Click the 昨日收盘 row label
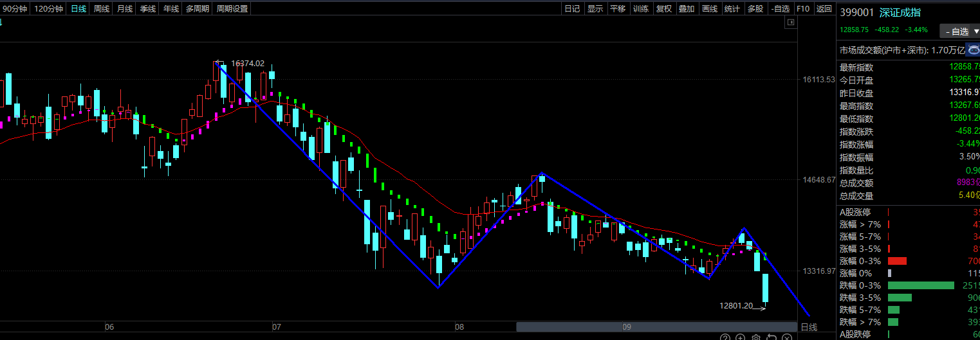The image size is (980, 340). (x=856, y=93)
